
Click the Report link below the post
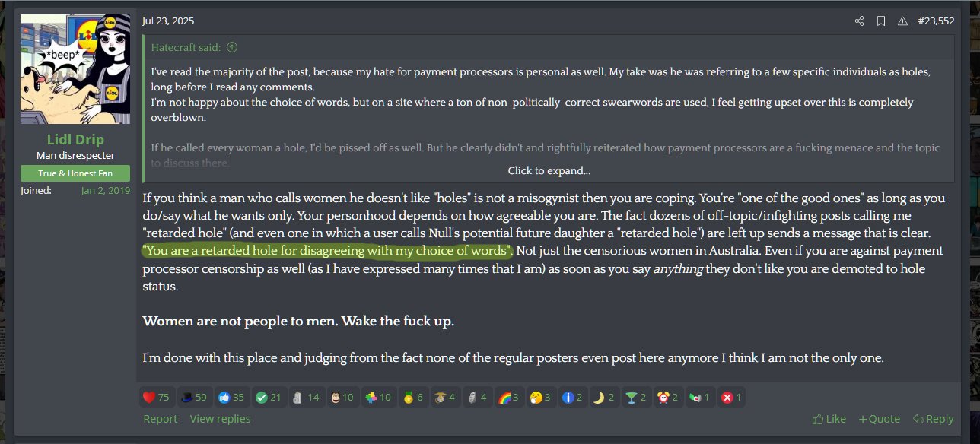coord(160,419)
